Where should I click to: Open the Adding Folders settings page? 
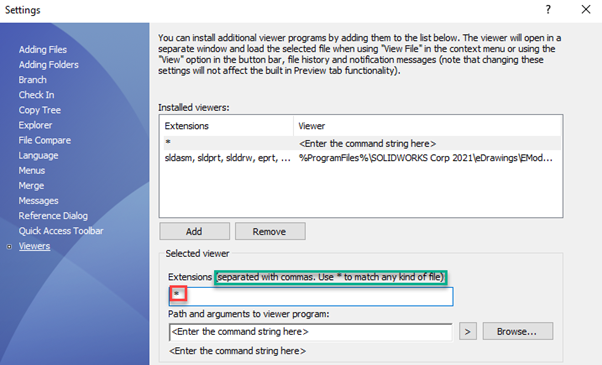coord(48,64)
